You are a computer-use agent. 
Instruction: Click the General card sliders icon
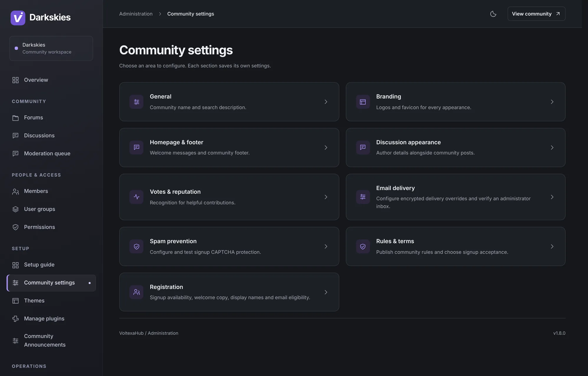coord(136,102)
